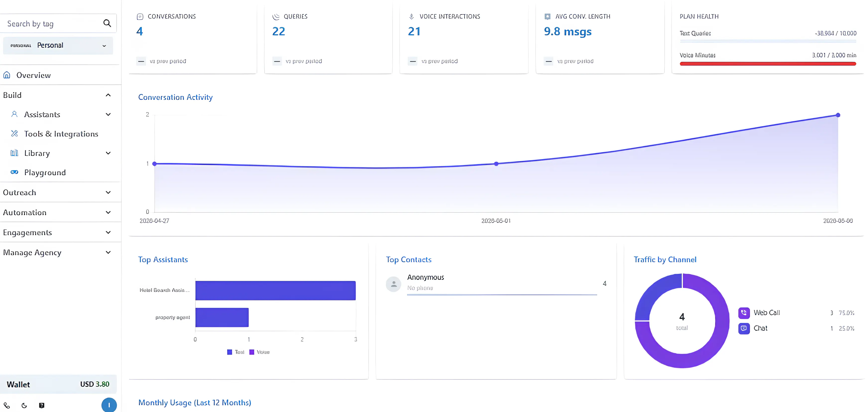Click the Top Contacts heading
This screenshot has height=412, width=868.
[409, 260]
